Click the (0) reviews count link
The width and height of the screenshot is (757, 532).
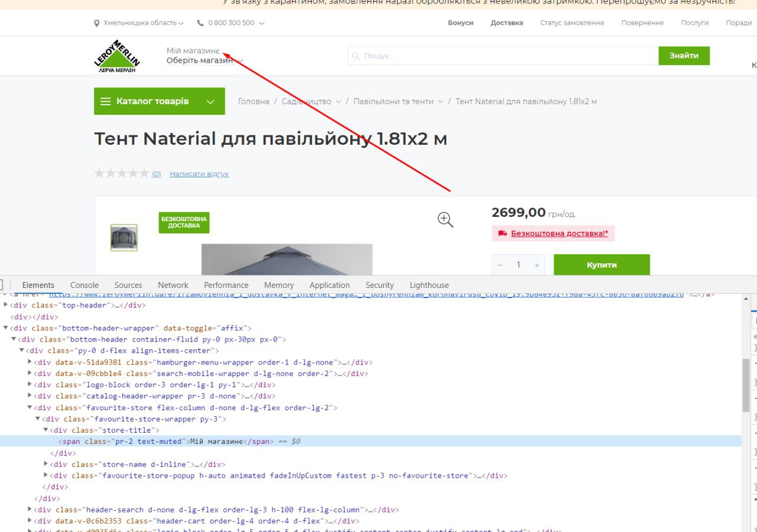pyautogui.click(x=156, y=174)
